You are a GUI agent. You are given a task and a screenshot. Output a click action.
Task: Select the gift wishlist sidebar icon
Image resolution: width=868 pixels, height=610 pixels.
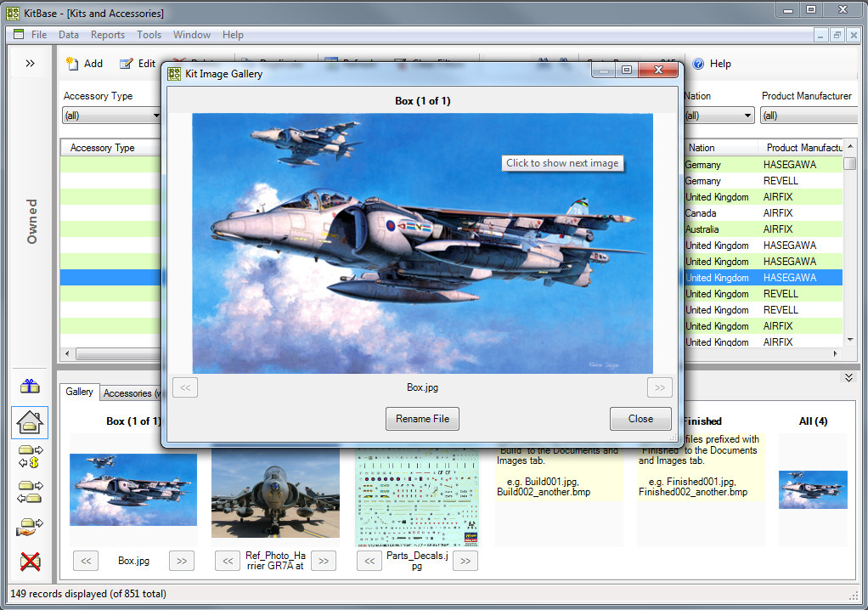point(30,386)
